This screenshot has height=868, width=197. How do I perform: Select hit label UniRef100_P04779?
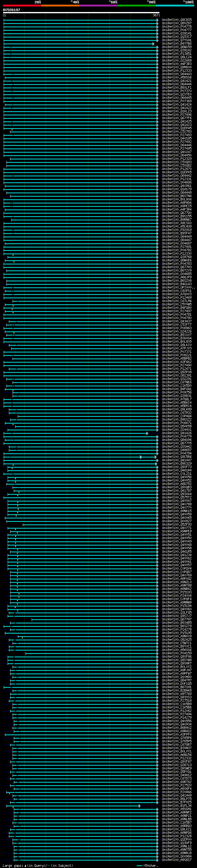coord(176,436)
